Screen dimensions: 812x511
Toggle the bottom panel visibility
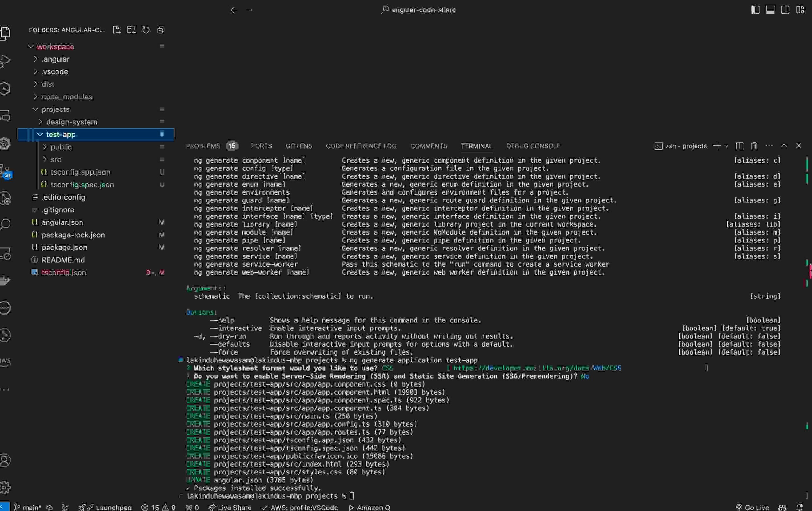tap(770, 10)
